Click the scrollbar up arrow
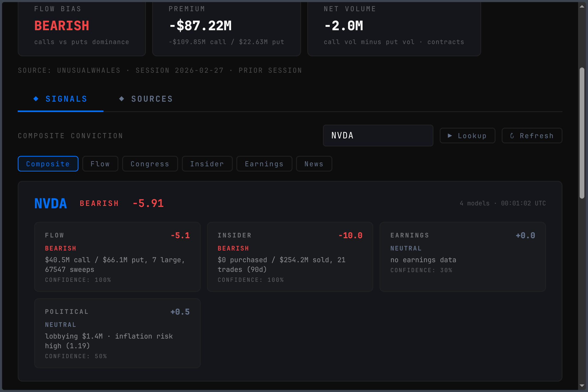This screenshot has height=392, width=588. [582, 7]
